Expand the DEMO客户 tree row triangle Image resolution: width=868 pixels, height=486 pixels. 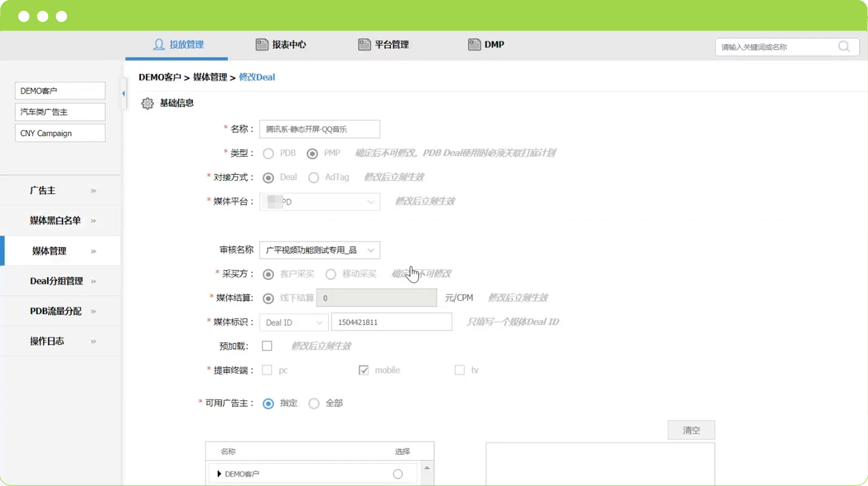[x=219, y=474]
